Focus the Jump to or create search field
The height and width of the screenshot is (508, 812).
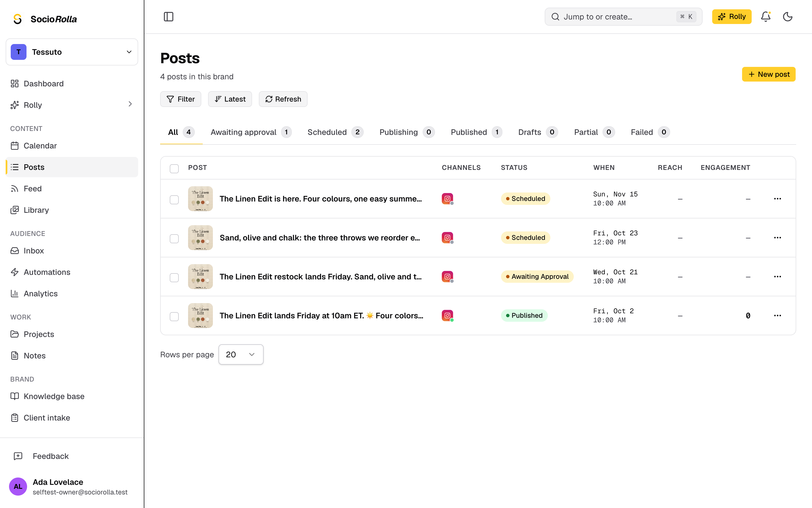click(623, 16)
